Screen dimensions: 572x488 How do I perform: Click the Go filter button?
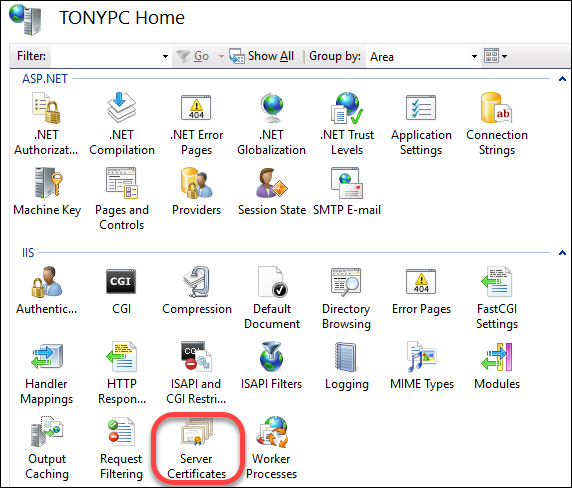point(193,56)
